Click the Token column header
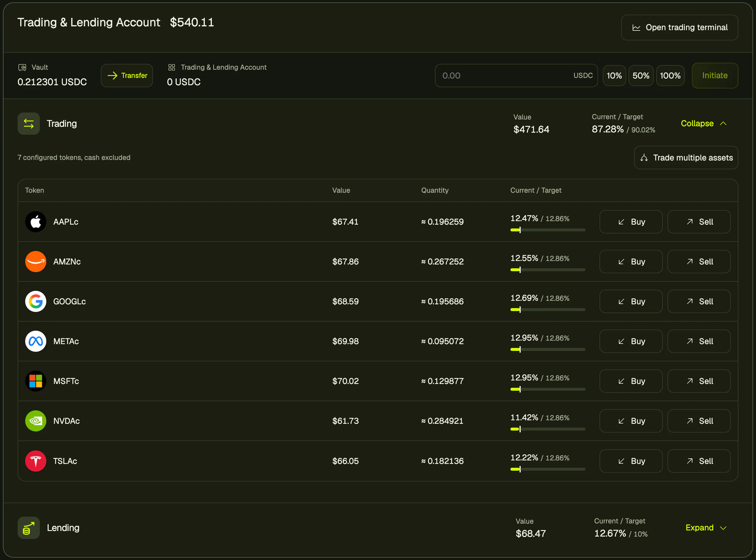Viewport: 756px width, 560px height. [x=35, y=190]
